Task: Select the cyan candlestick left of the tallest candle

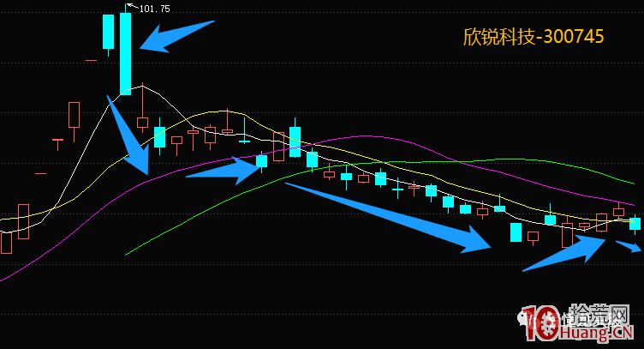Action: click(108, 32)
